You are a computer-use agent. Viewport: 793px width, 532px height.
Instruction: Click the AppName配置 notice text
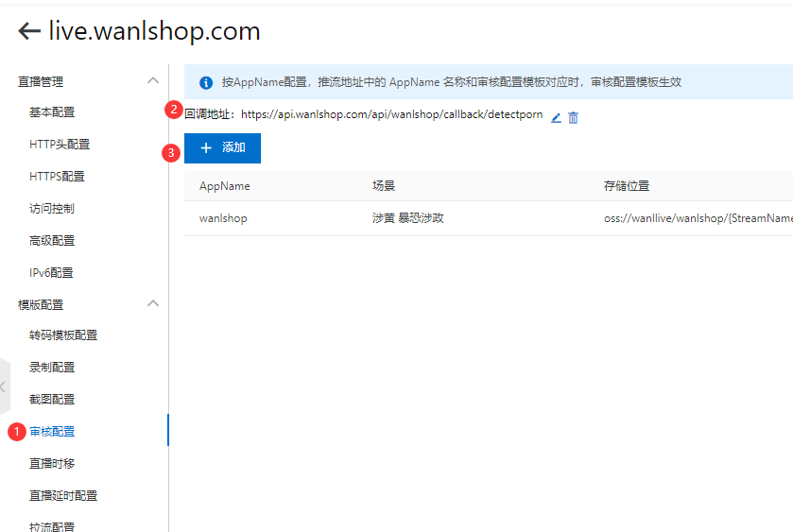click(x=451, y=82)
